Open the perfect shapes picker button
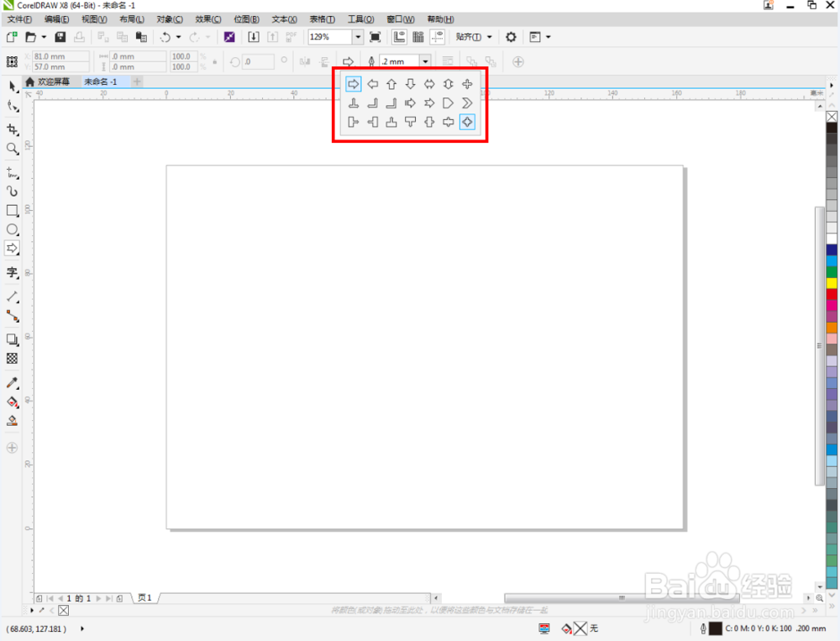Image resolution: width=840 pixels, height=641 pixels. click(349, 61)
